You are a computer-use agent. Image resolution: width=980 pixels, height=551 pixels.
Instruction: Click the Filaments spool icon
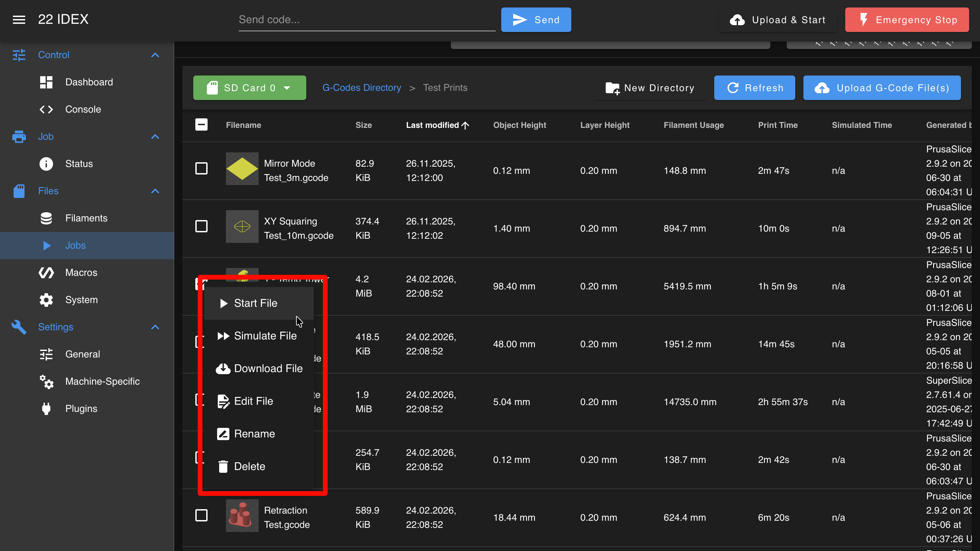pyautogui.click(x=46, y=218)
